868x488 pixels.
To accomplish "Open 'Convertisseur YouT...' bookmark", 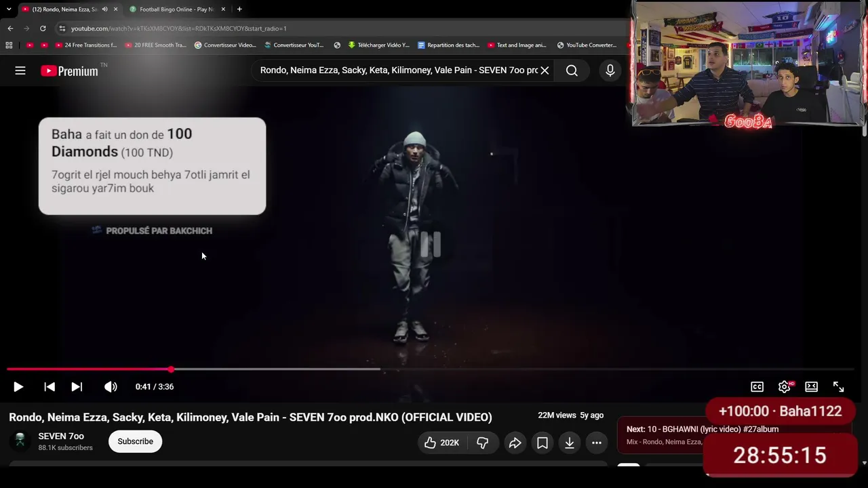I will (x=294, y=45).
